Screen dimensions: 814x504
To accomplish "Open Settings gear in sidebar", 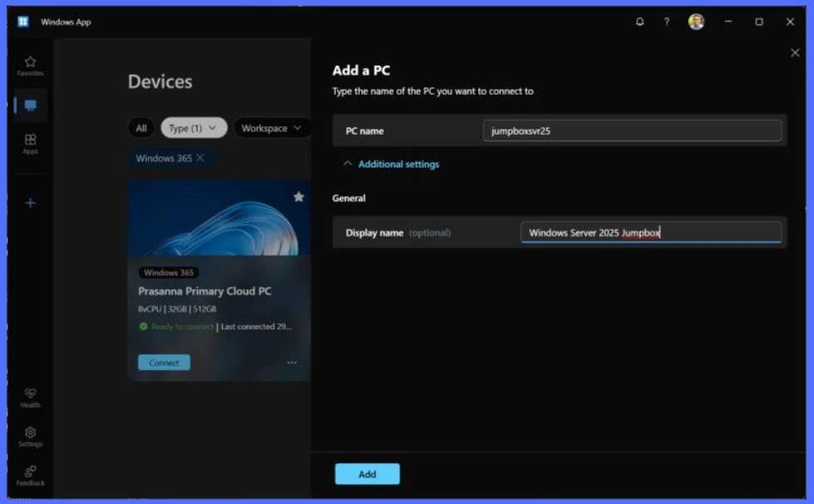I will click(30, 437).
